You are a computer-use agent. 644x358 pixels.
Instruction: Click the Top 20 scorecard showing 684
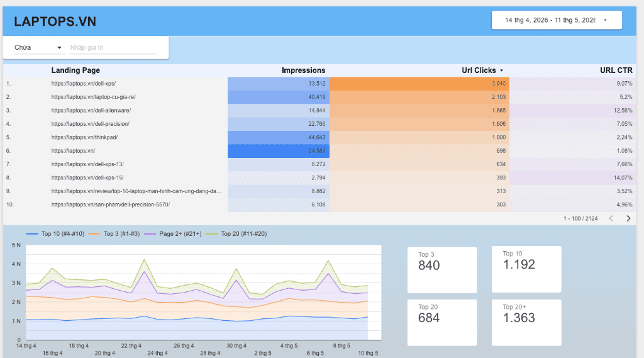tap(442, 323)
